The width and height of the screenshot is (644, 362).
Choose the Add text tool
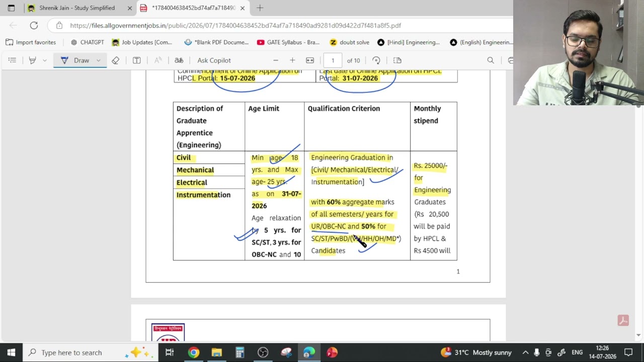point(136,60)
